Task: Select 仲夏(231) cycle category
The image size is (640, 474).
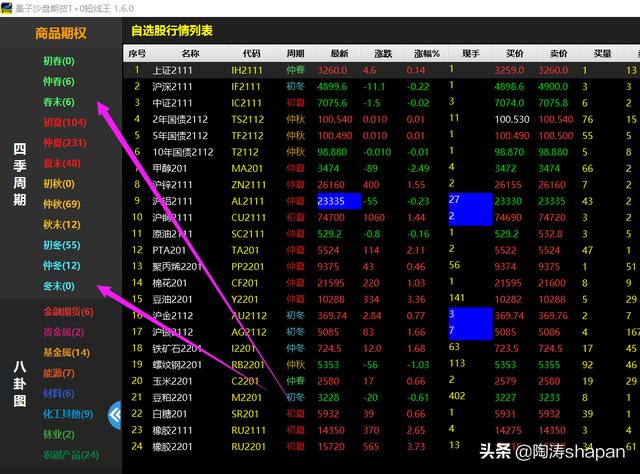Action: click(64, 143)
